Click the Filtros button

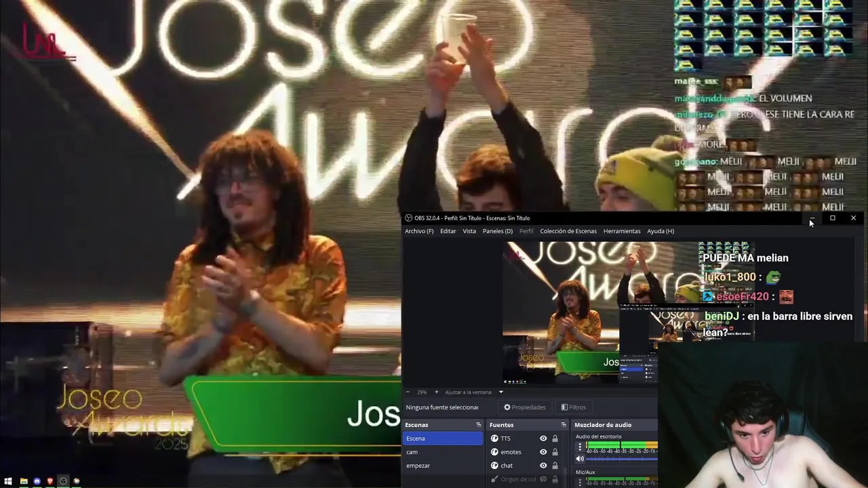574,407
